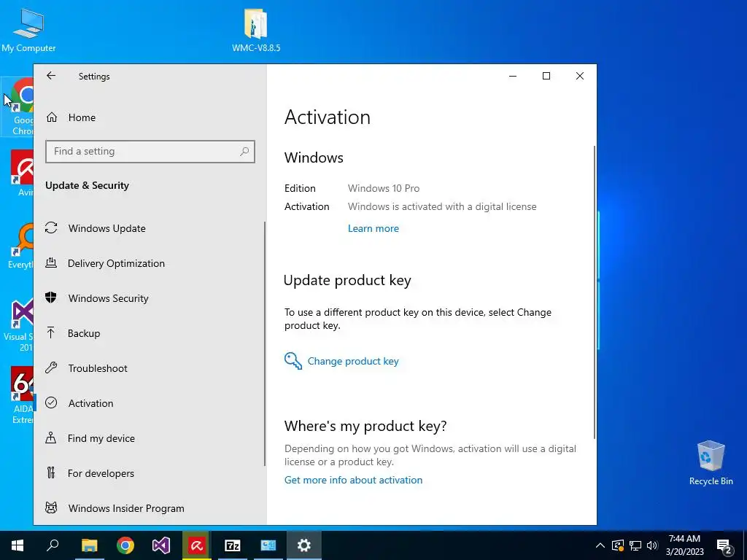
Task: Click the Settings gear on the taskbar
Action: pos(304,545)
